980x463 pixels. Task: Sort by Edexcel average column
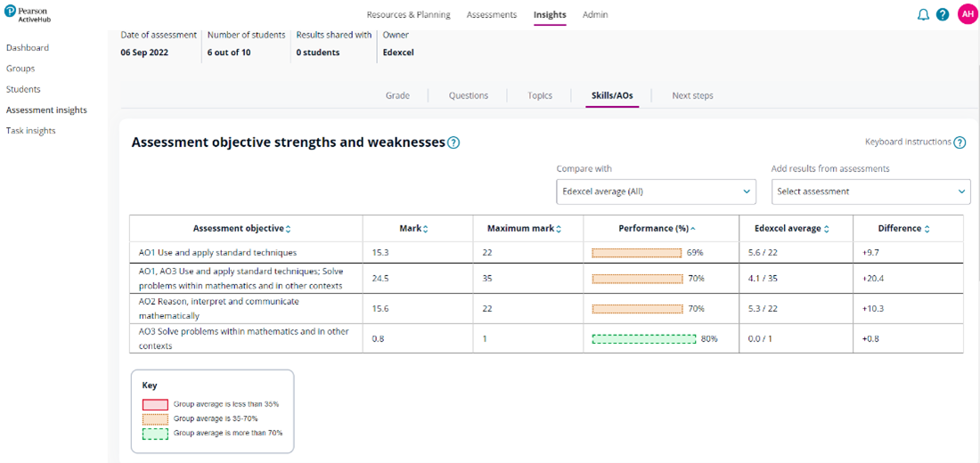[827, 229]
